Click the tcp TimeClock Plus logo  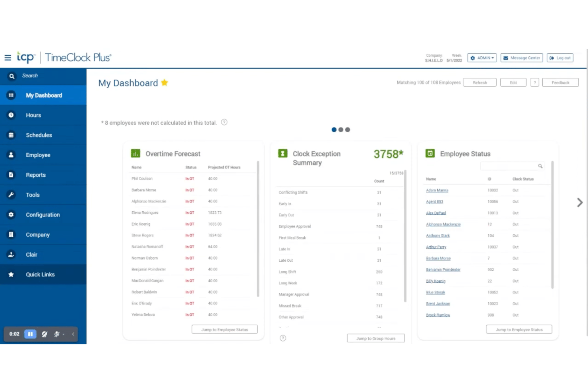click(x=64, y=58)
